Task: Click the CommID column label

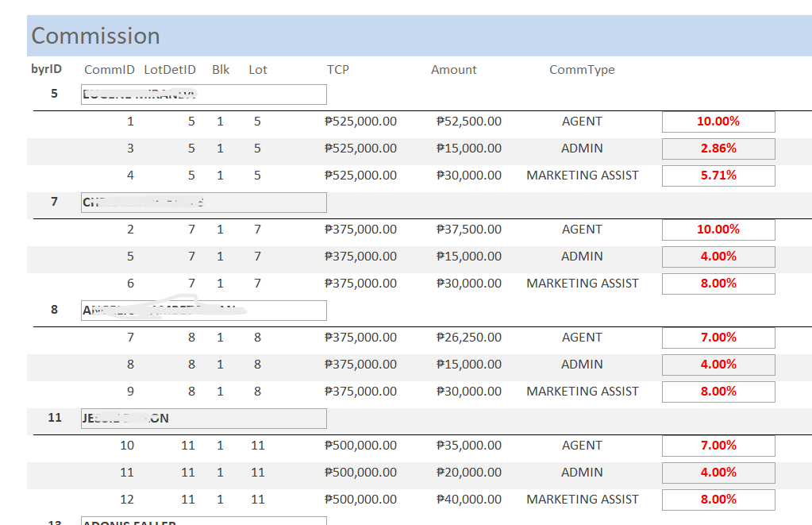Action: coord(110,70)
